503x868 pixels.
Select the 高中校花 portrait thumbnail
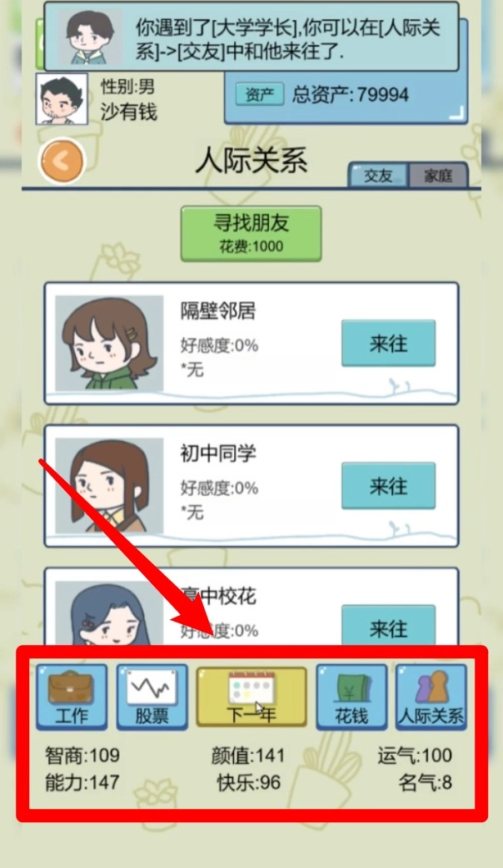point(109,613)
